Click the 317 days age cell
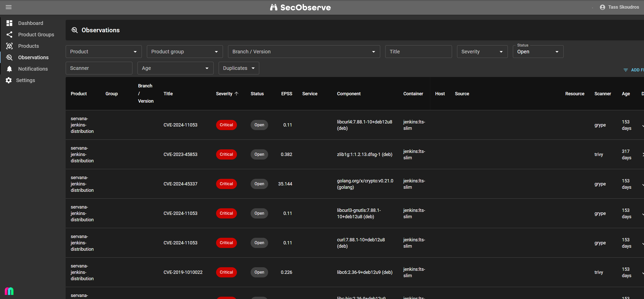 626,154
